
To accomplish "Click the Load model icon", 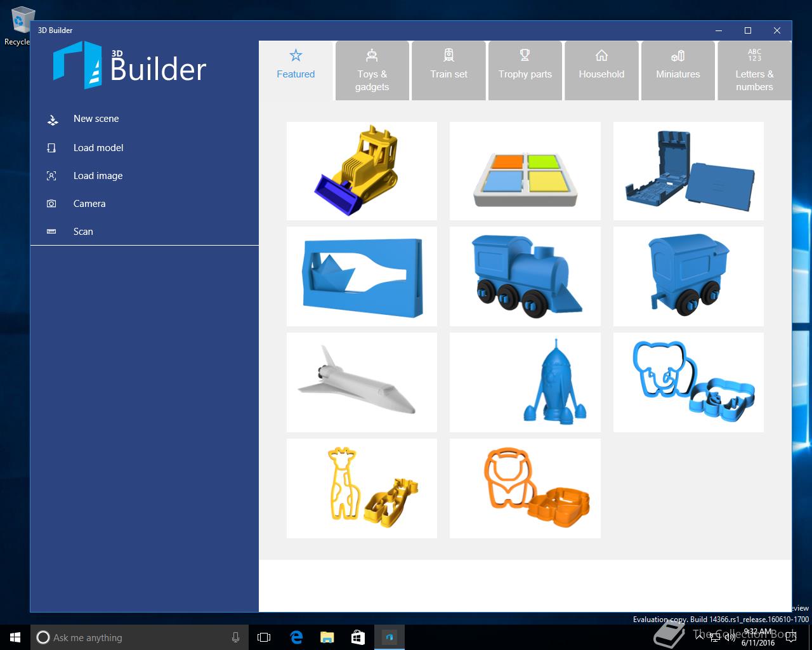I will [51, 148].
